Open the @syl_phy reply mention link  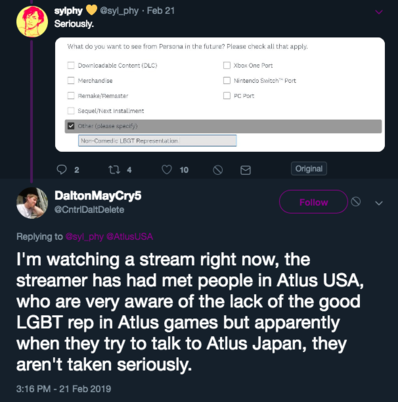[x=85, y=237]
